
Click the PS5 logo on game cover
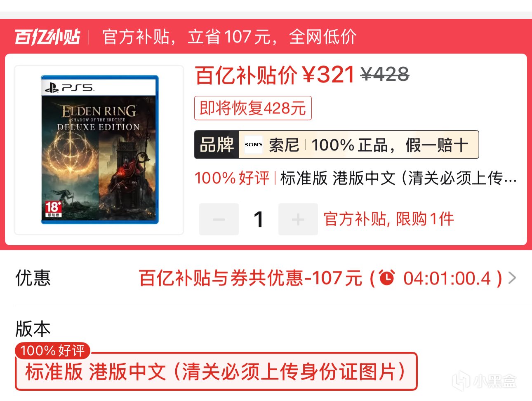pos(69,87)
